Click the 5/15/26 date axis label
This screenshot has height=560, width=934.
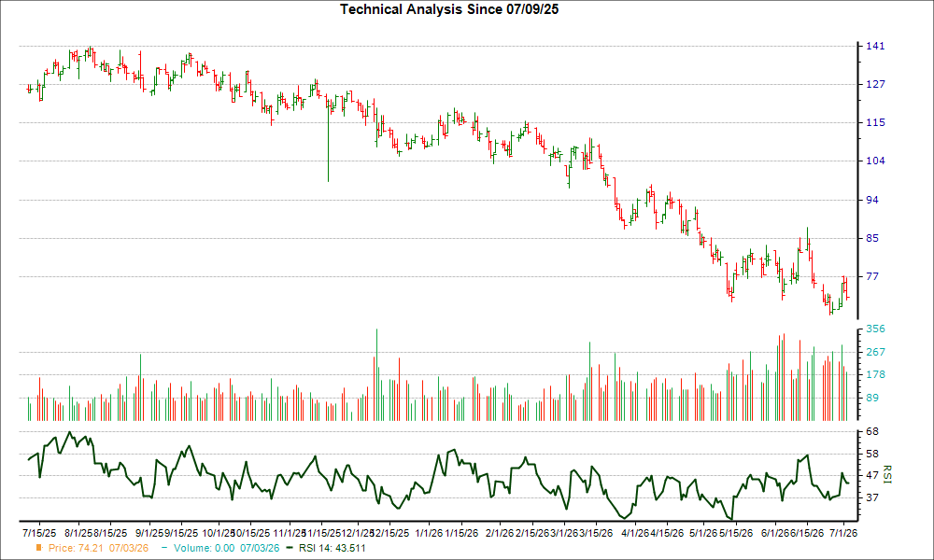point(736,533)
